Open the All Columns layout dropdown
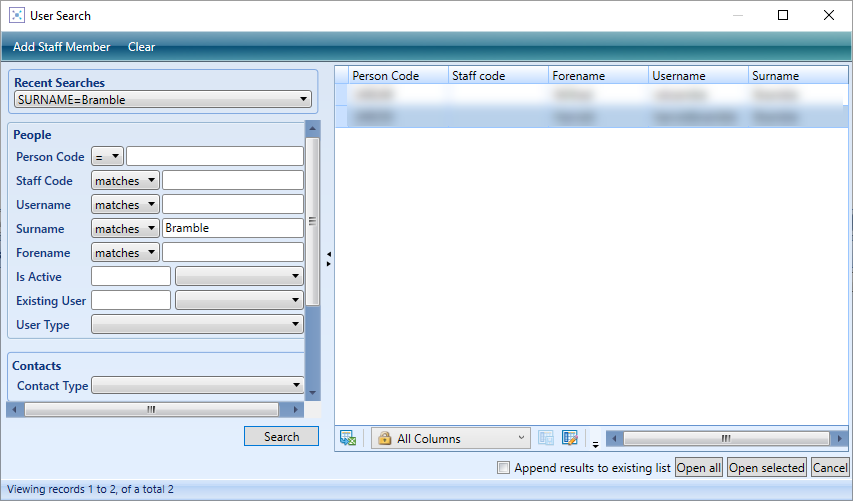 [451, 438]
